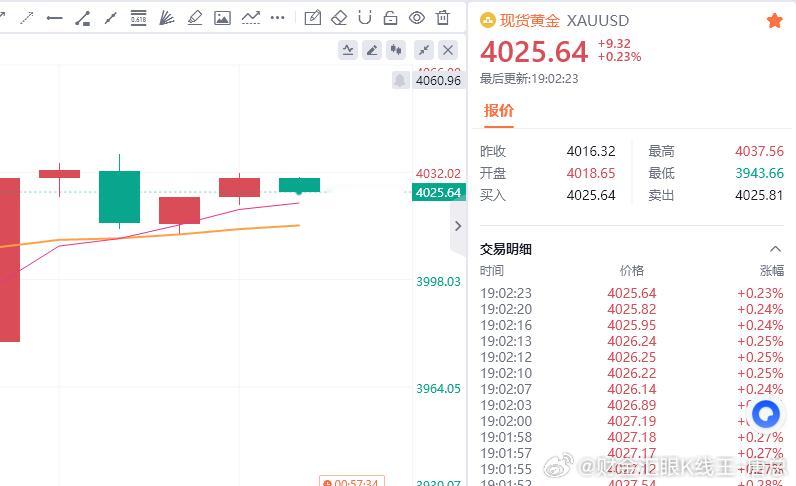Click the 3964.05 price axis label

(x=439, y=388)
